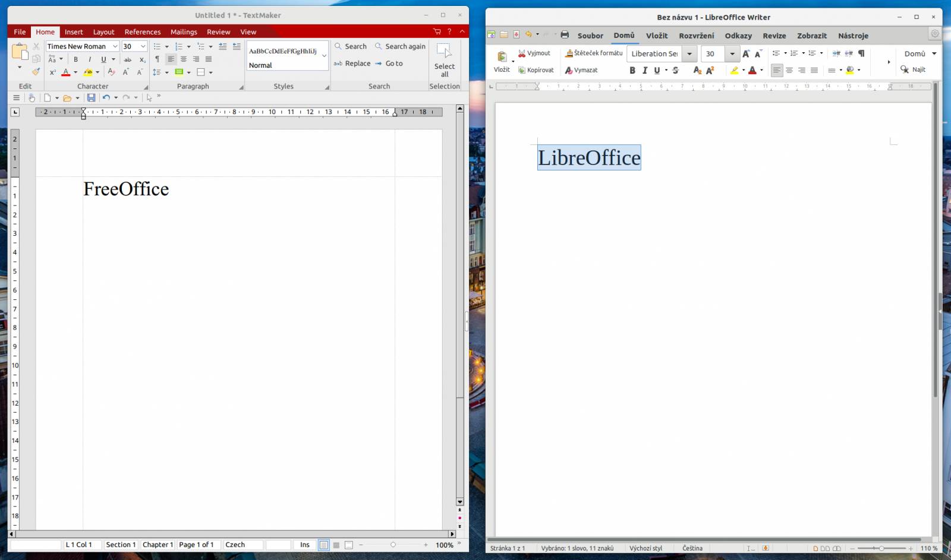
Task: Toggle Italic in LibreOffice Writer toolbar
Action: pyautogui.click(x=645, y=70)
